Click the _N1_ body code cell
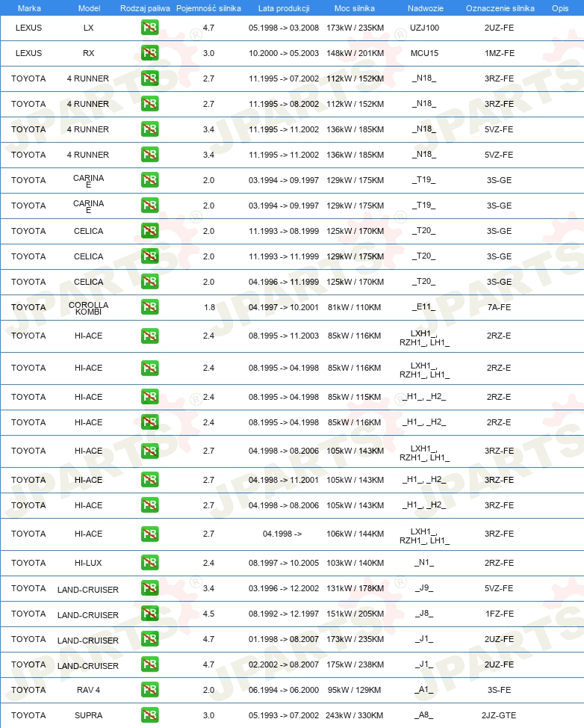584x728 pixels. 424,563
